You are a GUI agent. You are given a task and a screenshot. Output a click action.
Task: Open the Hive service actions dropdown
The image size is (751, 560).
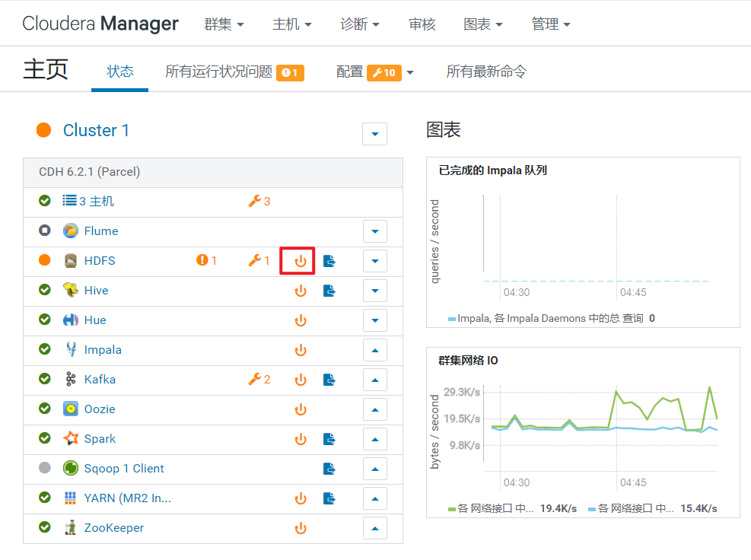[375, 291]
